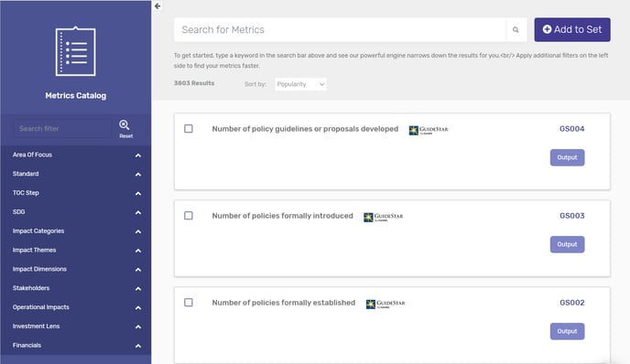The height and width of the screenshot is (364, 630).
Task: Tick checkbox for Number of policy guidelines developed
Action: click(x=189, y=128)
